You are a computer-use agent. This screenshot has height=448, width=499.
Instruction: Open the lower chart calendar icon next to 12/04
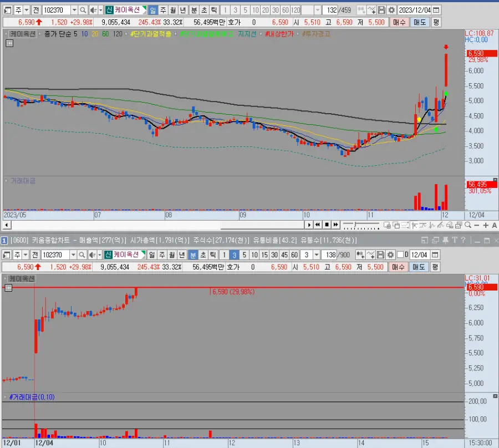[435, 255]
